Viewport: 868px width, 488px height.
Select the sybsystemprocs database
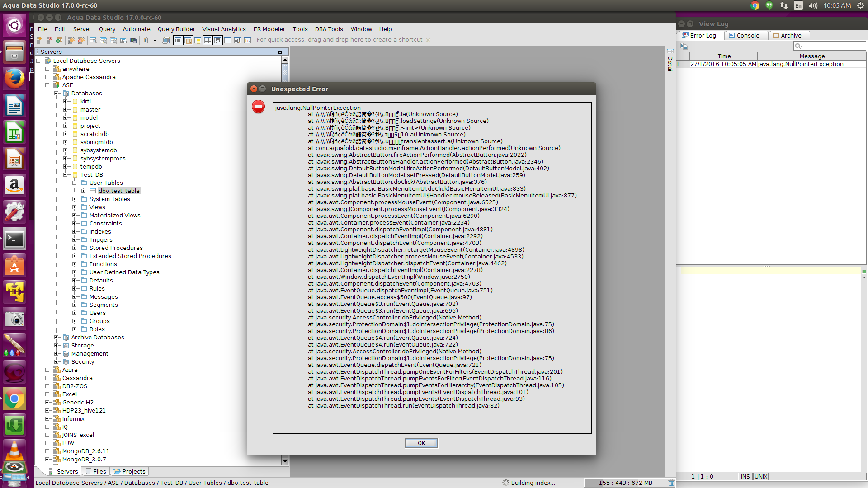click(103, 158)
